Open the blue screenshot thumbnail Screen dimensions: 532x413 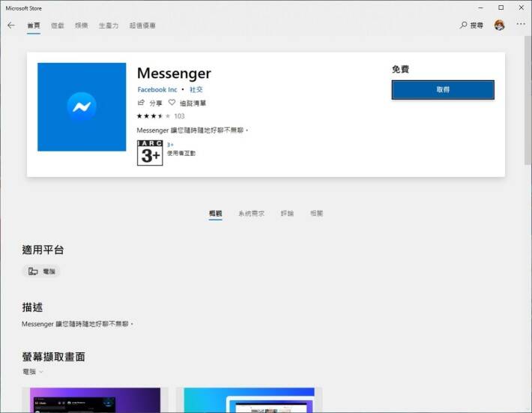(249, 400)
